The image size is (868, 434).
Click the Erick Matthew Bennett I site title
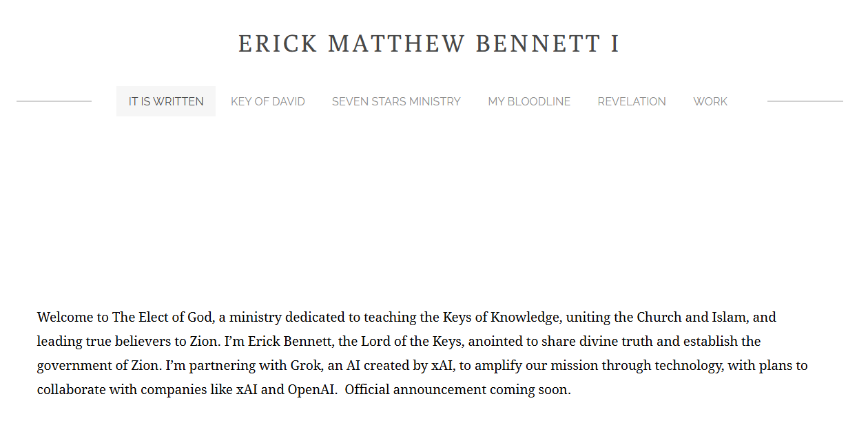[x=429, y=44]
